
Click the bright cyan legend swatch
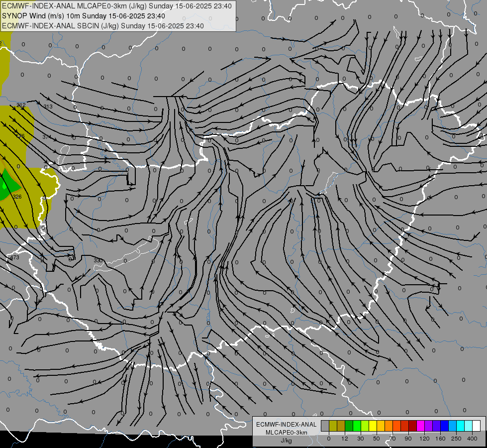coord(460,426)
